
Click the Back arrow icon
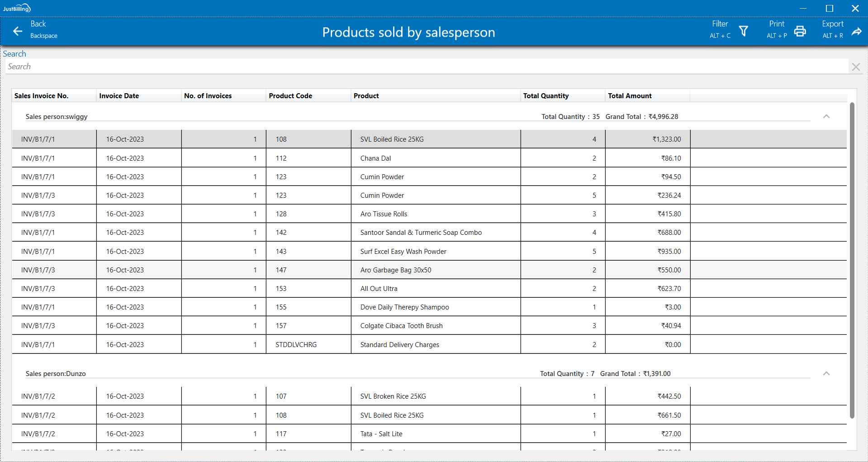pyautogui.click(x=18, y=31)
